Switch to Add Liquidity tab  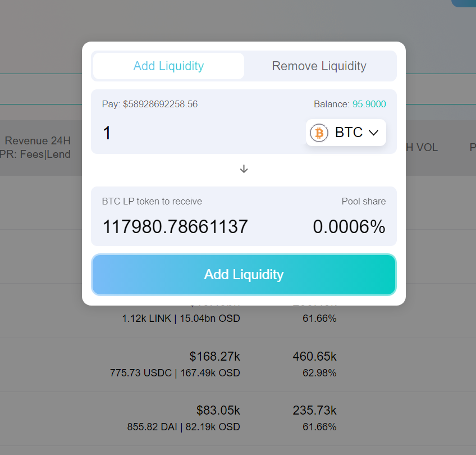coord(168,66)
